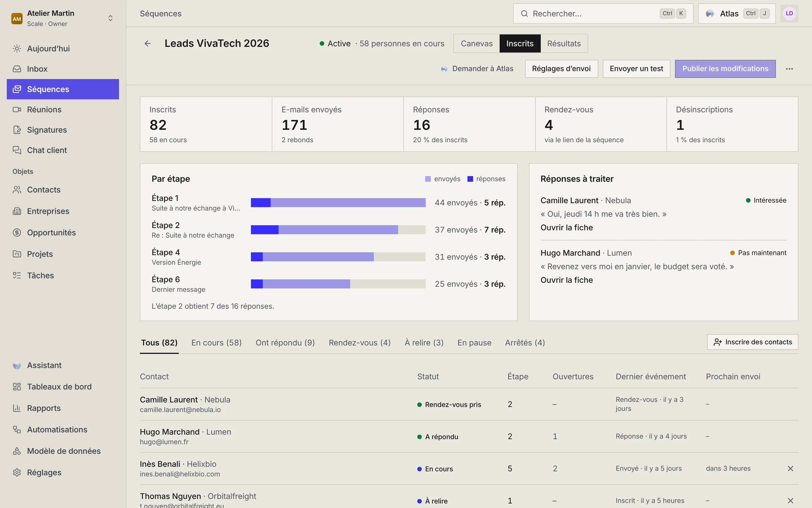Click the back arrow beside Leads VivaTech 2026
Screen dimensions: 812x508
coord(148,43)
